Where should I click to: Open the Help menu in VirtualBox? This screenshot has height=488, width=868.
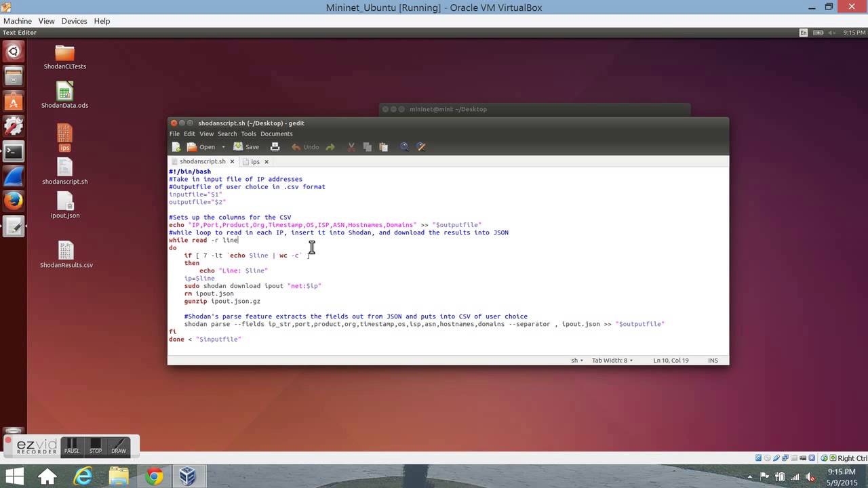[x=102, y=21]
